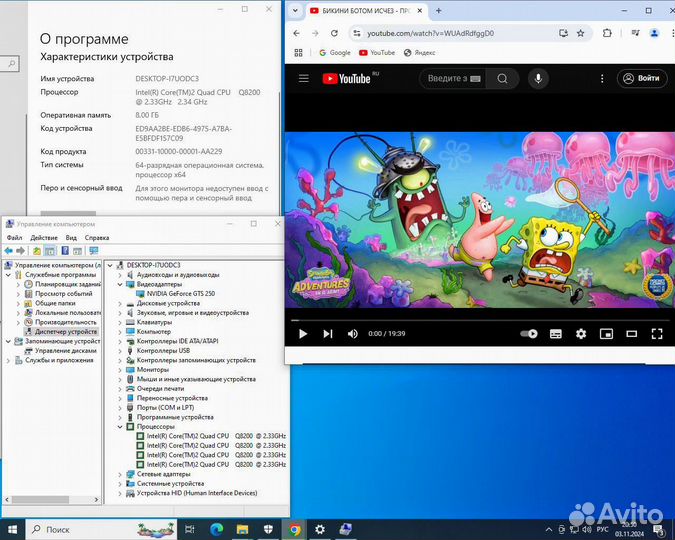The width and height of the screenshot is (675, 540).
Task: Open Яндекс bookmark
Action: [420, 53]
